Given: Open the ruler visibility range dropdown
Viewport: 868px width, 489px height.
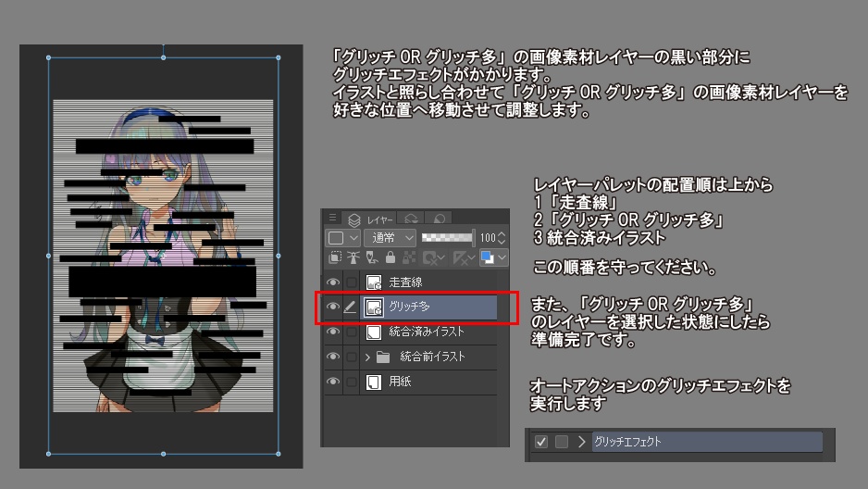Looking at the screenshot, I should point(464,257).
